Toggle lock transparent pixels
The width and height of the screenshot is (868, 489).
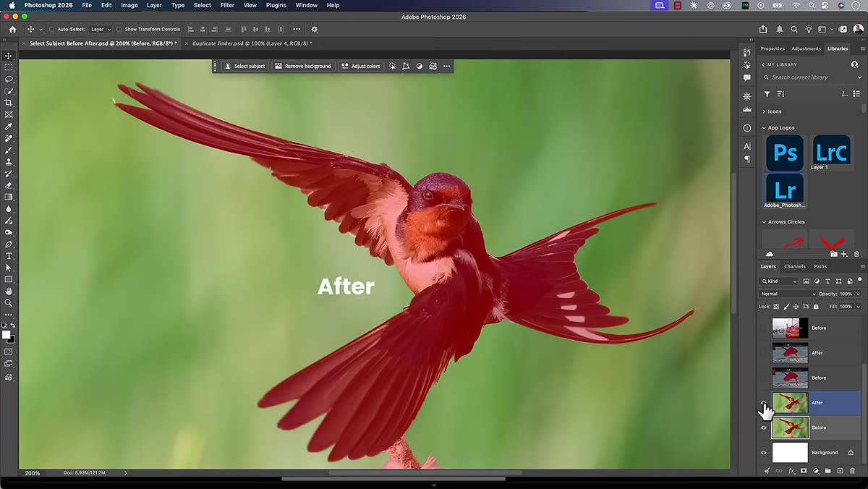[x=777, y=307]
